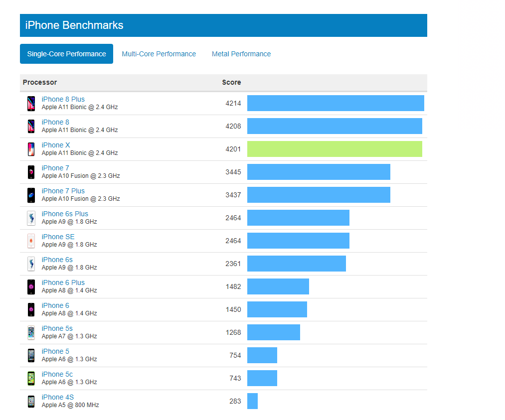
Task: Click the green iPhone X score bar
Action: point(335,149)
